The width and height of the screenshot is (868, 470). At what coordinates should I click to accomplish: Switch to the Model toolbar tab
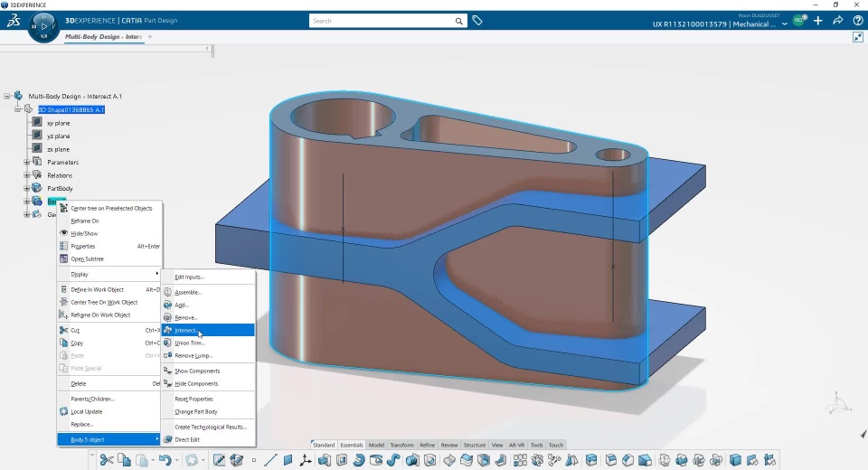(376, 445)
